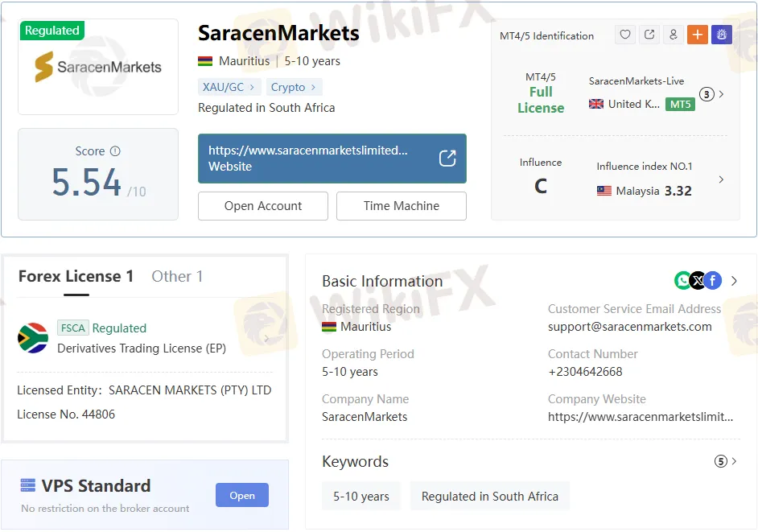
Task: Open the X (Twitter) social icon
Action: pos(698,281)
